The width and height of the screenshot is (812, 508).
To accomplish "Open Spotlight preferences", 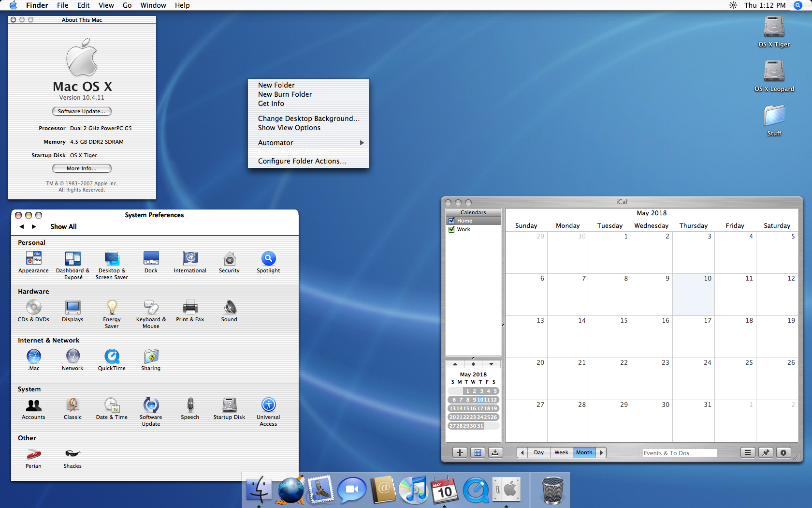I will pyautogui.click(x=268, y=262).
